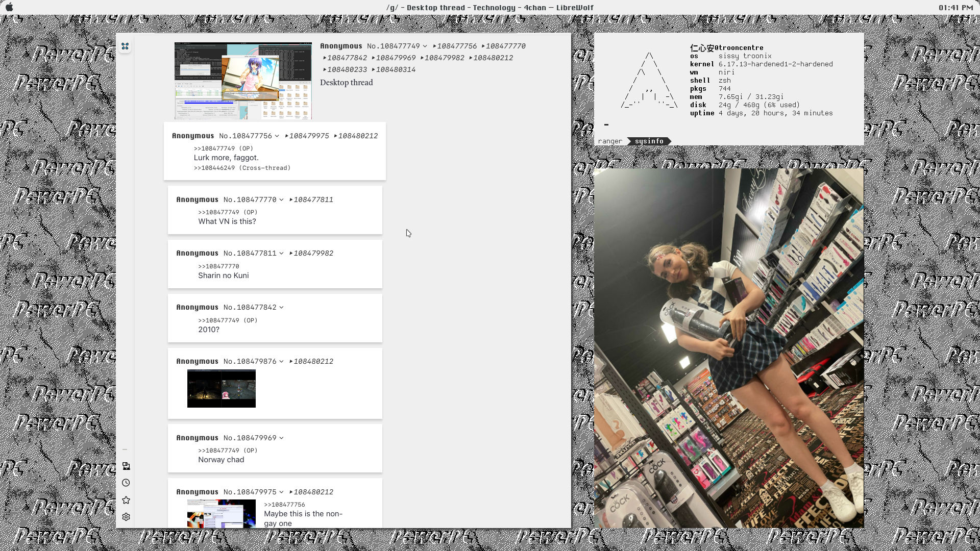Screen dimensions: 980x551
Task: Open post menu arrow for No.108477842
Action: (x=281, y=308)
